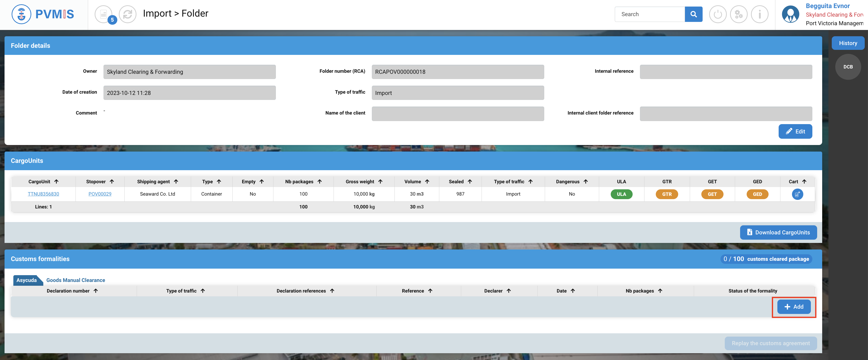
Task: Click the orange GED status badge
Action: point(757,194)
